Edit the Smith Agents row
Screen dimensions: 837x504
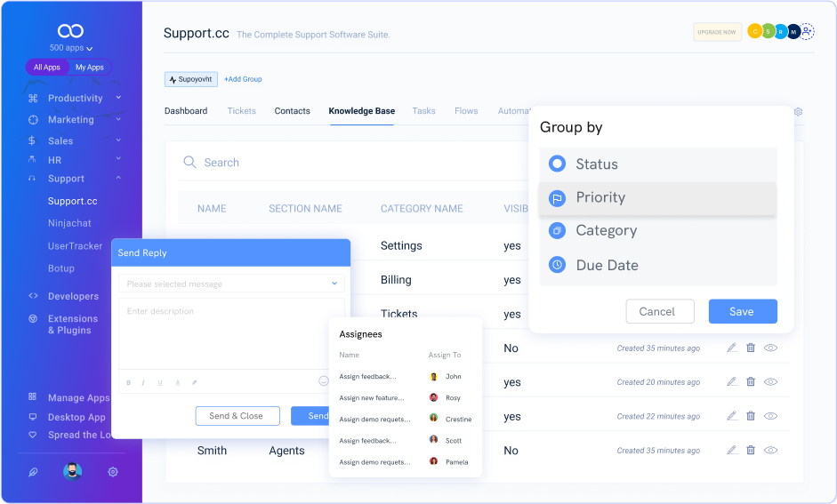coord(732,450)
